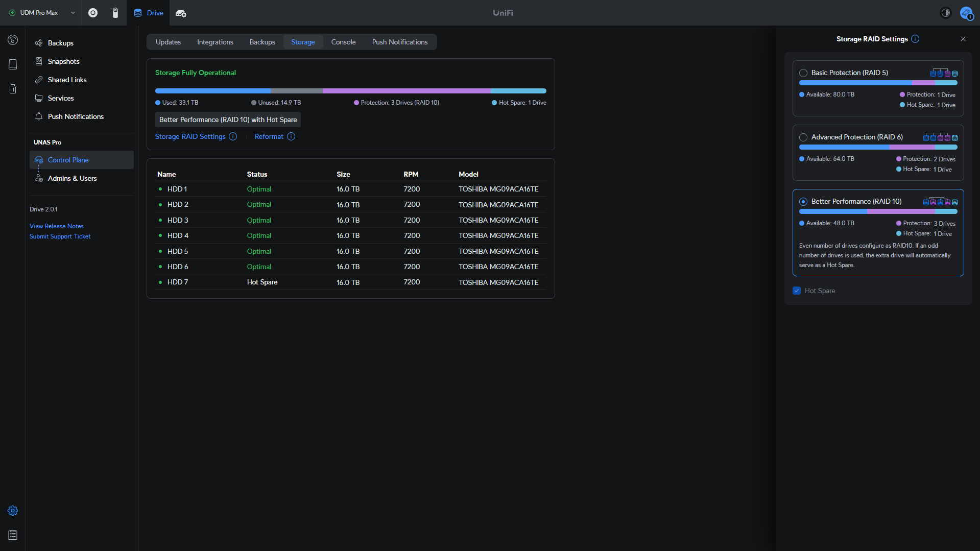Click the info icon in the RAID Settings panel title
Screen dimensions: 980x551
coord(915,39)
